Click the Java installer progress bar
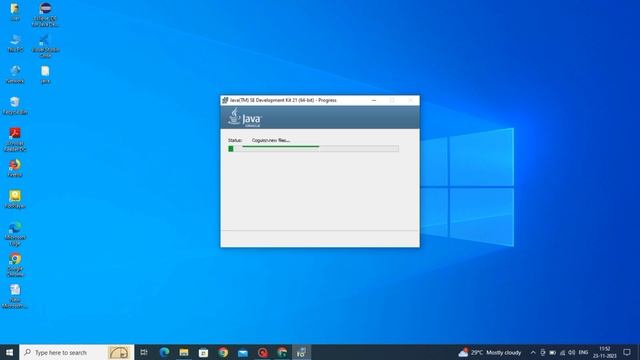This screenshot has height=360, width=640. (313, 149)
